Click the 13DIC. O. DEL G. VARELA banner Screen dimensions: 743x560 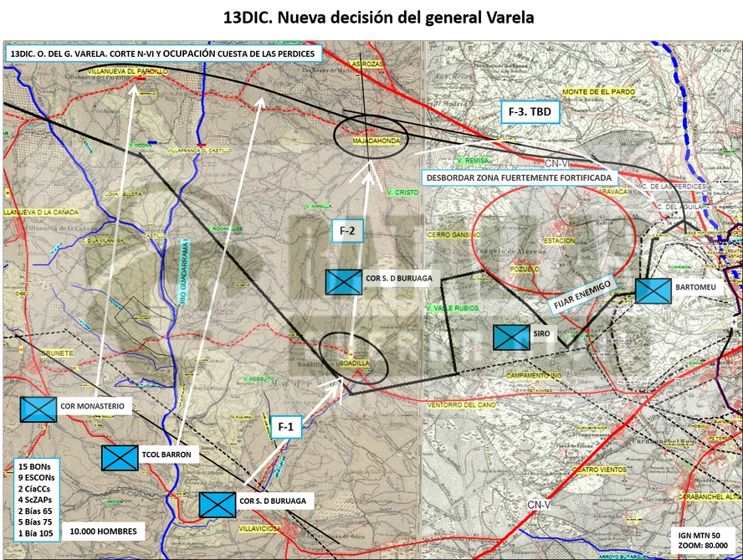point(163,54)
